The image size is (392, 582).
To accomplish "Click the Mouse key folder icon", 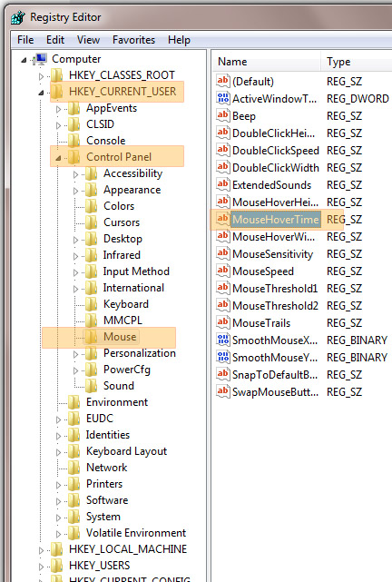I will click(x=91, y=337).
